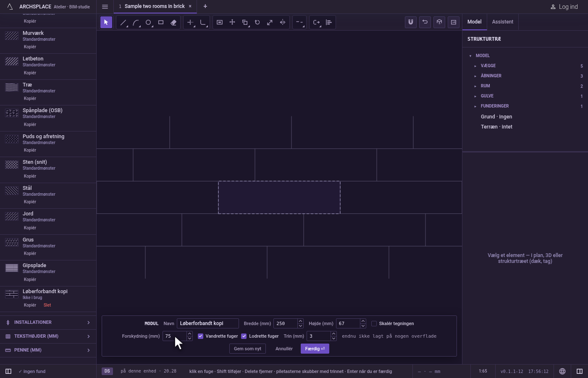Toggle Skalér tegningen checkbox

pyautogui.click(x=374, y=323)
